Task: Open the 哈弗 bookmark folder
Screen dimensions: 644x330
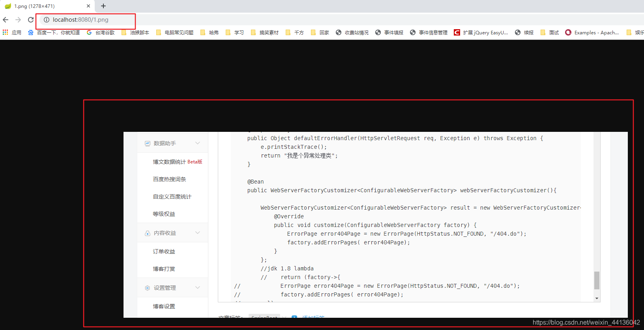Action: [210, 32]
